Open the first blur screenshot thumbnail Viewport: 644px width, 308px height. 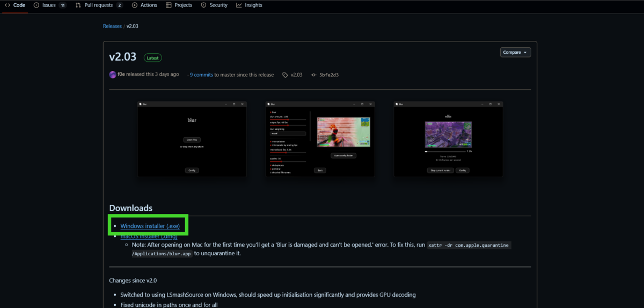click(x=192, y=139)
